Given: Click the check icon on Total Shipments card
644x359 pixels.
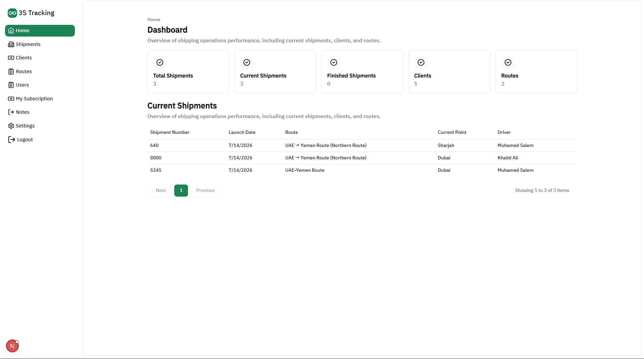Looking at the screenshot, I should 160,62.
